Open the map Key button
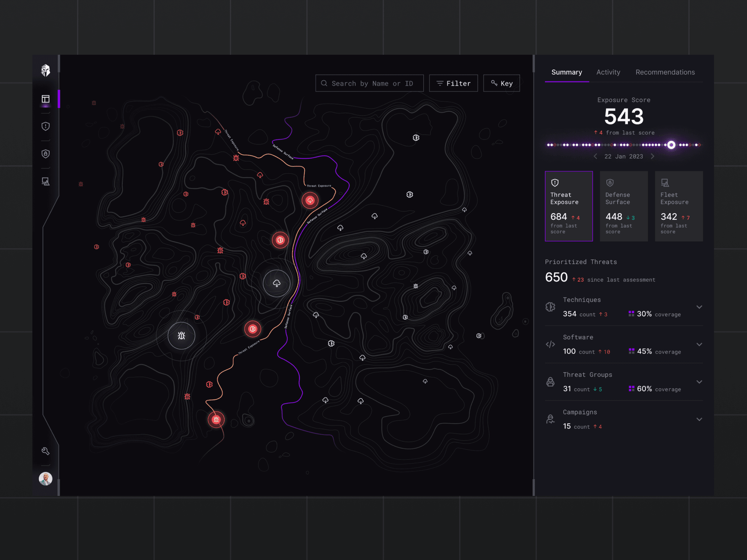747x560 pixels. [x=501, y=83]
